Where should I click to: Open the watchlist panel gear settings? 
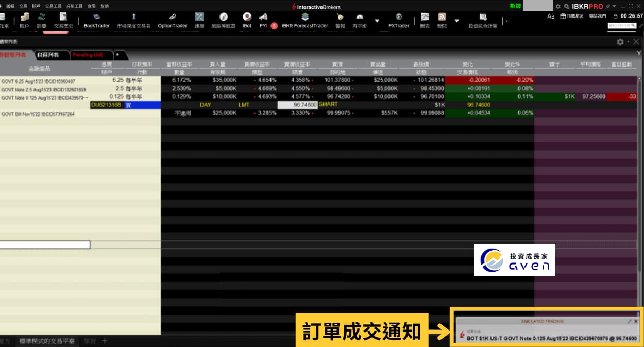[620, 42]
